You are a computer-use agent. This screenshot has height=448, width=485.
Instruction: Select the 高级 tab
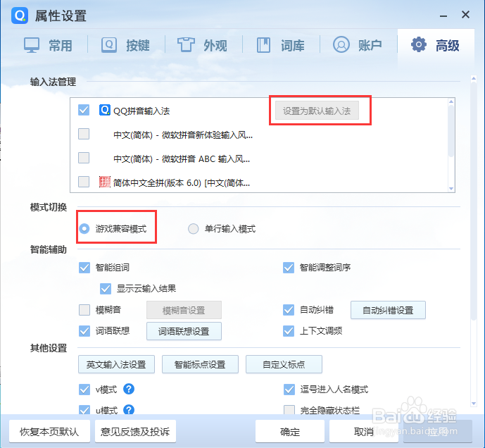[x=436, y=45]
